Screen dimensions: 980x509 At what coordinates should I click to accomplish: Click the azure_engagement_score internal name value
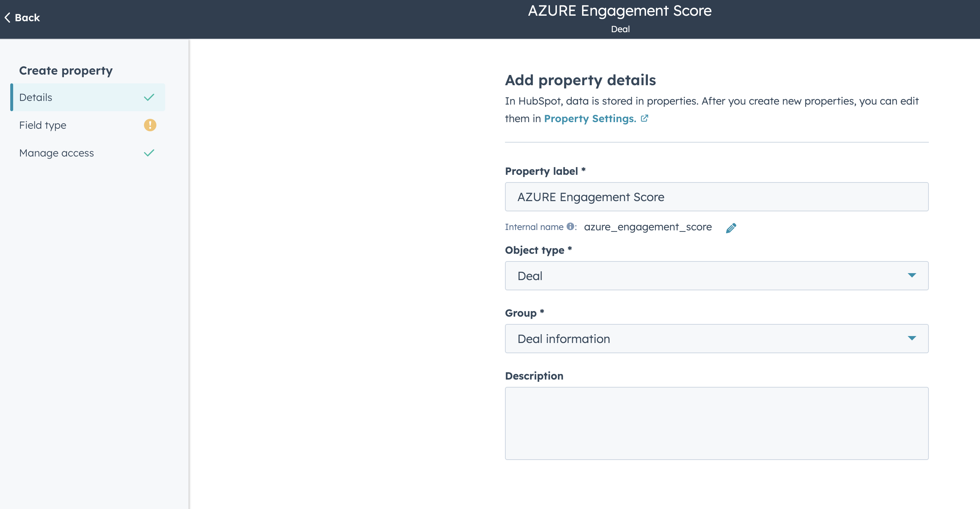pos(647,227)
